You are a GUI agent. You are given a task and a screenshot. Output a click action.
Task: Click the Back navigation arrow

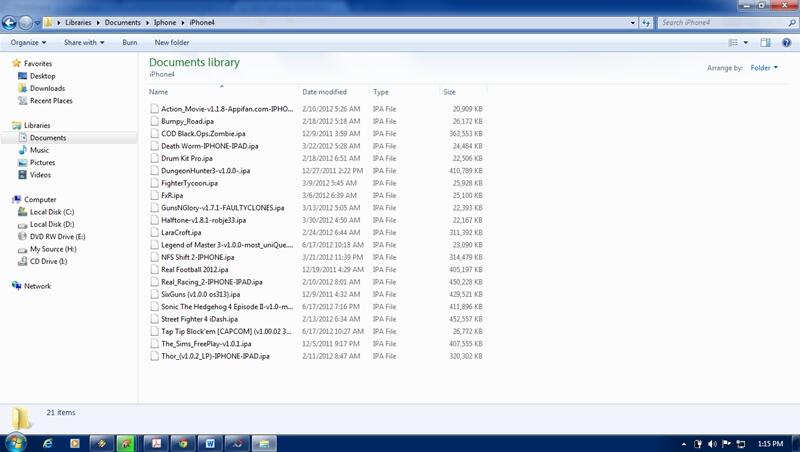tap(9, 22)
